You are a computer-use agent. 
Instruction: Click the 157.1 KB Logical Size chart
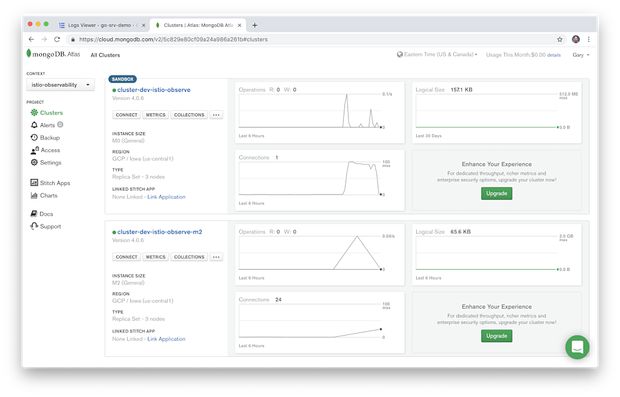click(497, 113)
